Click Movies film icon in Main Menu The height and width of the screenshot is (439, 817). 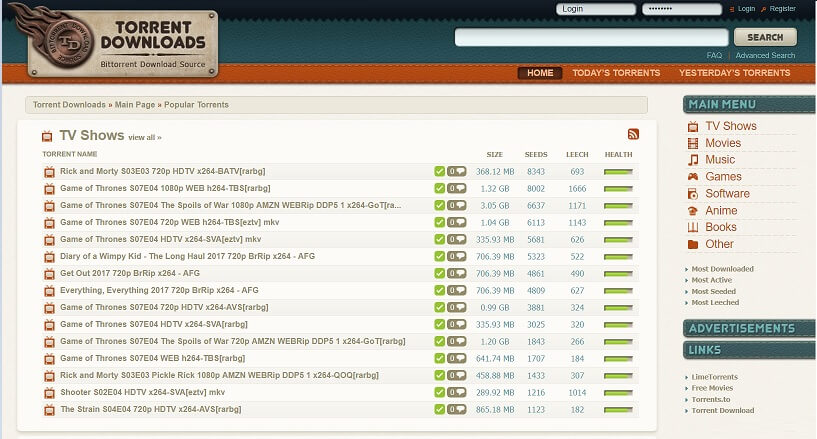pyautogui.click(x=693, y=143)
